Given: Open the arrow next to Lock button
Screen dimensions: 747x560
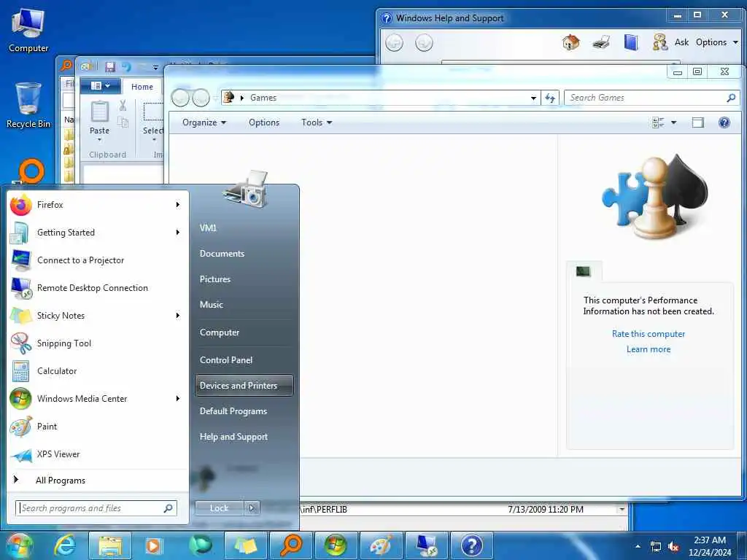Looking at the screenshot, I should pyautogui.click(x=252, y=508).
